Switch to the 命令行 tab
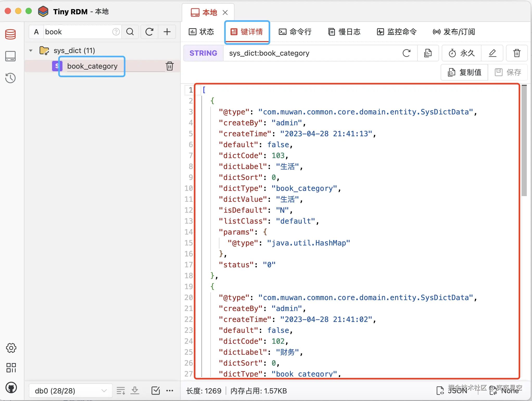Screen dimensions: 532x401 pos(295,32)
